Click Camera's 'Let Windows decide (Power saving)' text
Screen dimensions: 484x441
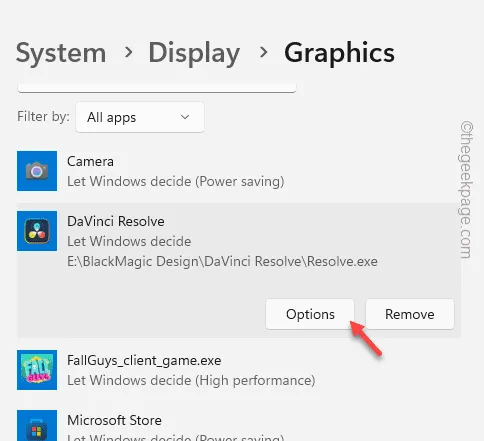(176, 182)
